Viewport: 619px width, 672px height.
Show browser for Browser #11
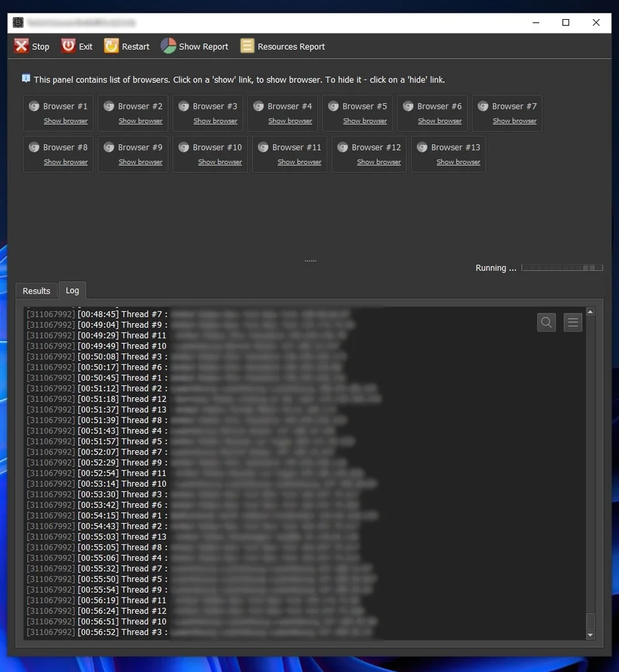point(299,162)
